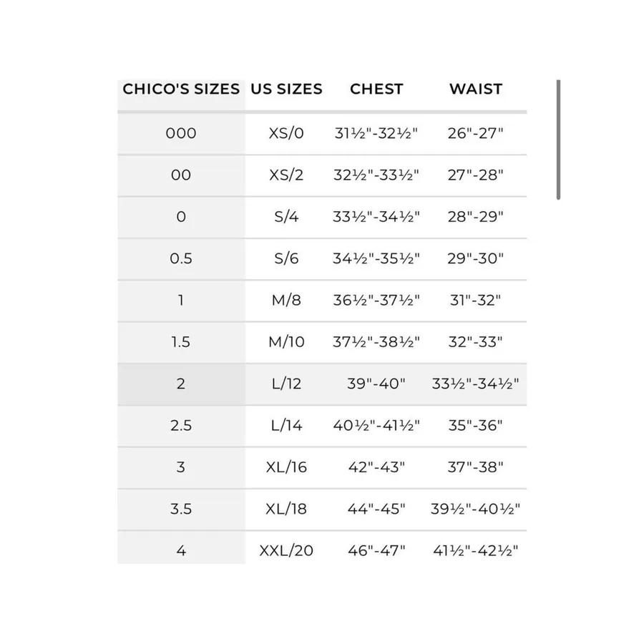Click the L/12 US size cell
The image size is (644, 644).
286,384
